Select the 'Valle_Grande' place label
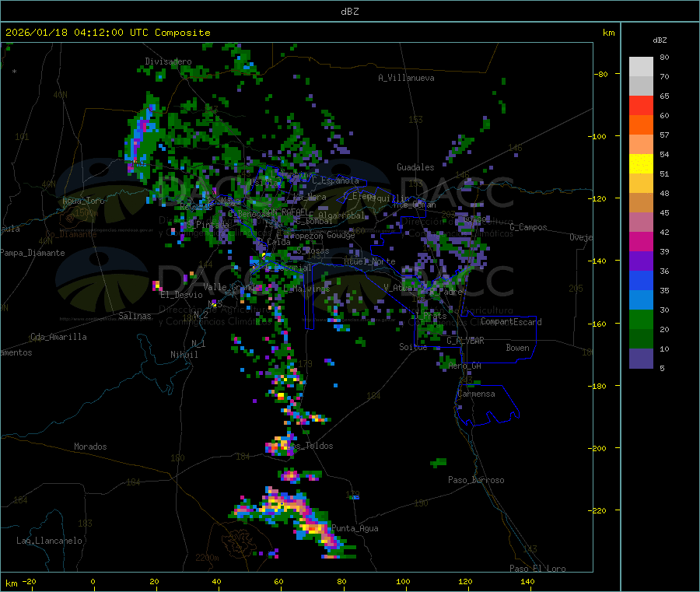The height and width of the screenshot is (592, 700). [x=232, y=286]
